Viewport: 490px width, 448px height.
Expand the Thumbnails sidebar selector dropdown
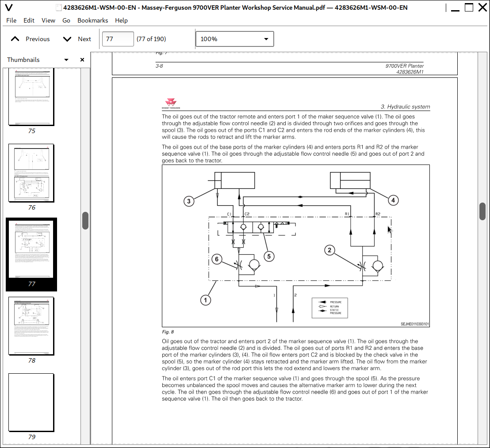click(66, 60)
